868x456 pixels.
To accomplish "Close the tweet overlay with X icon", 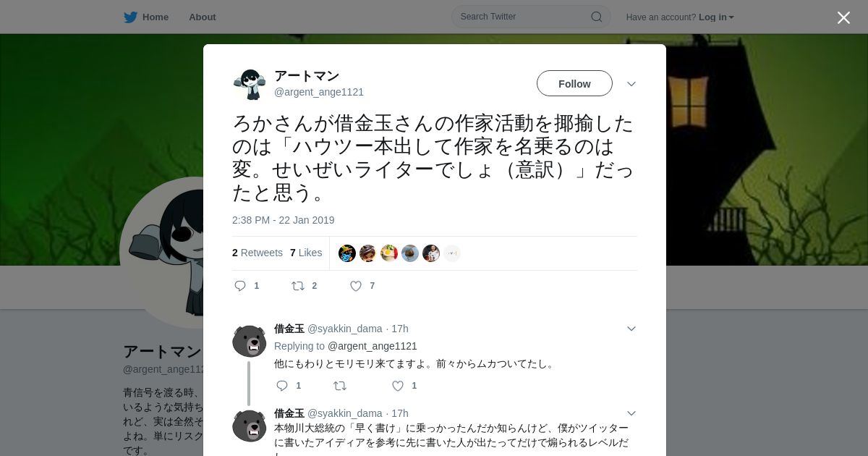I will point(843,17).
